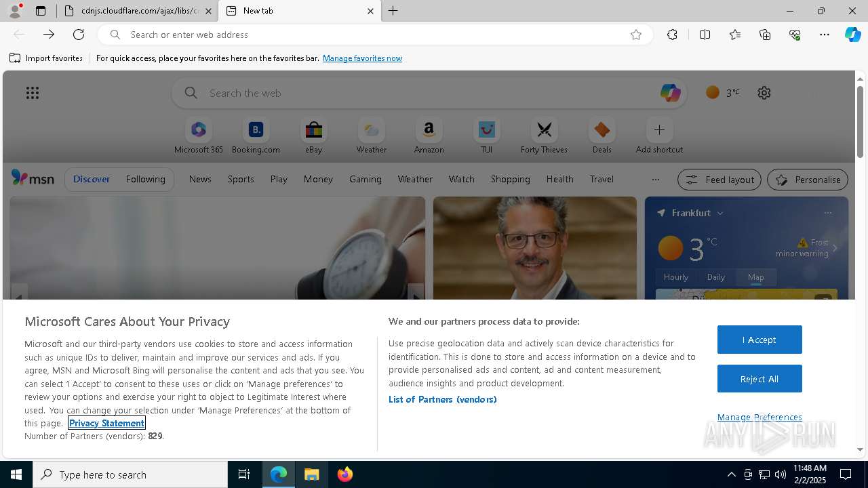Open the Edge profile icon
This screenshot has width=868, height=488.
click(15, 11)
